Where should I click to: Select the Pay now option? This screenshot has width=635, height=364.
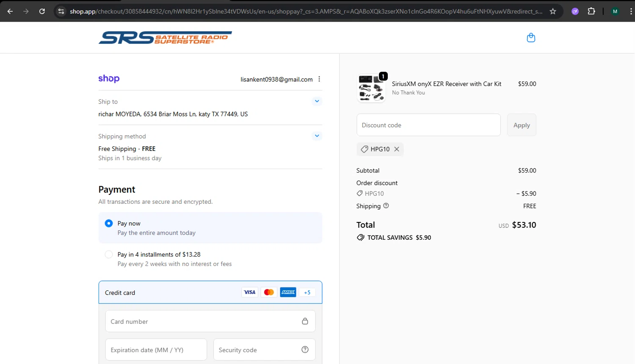pos(109,223)
